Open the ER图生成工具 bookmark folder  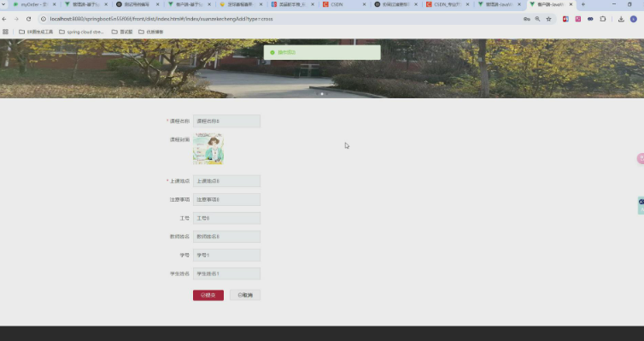coord(36,32)
